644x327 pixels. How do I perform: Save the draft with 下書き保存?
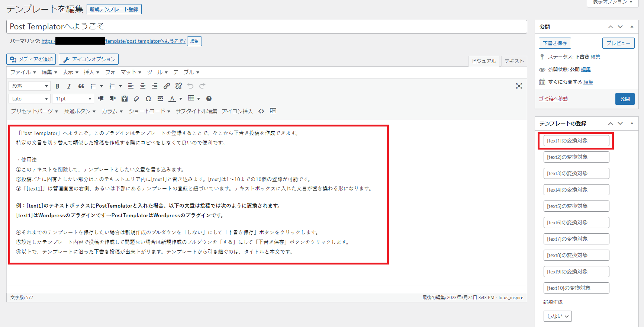(555, 43)
